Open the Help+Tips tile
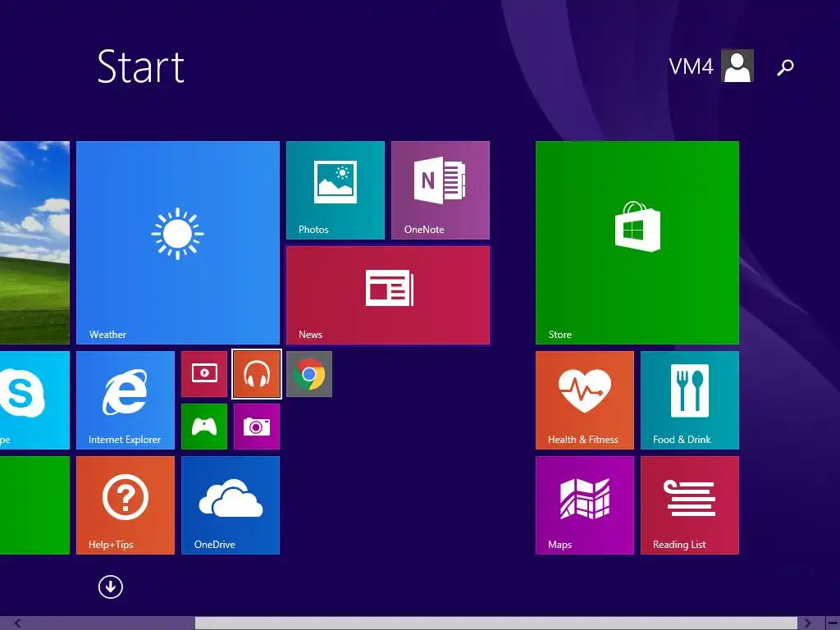The width and height of the screenshot is (840, 630). [x=126, y=505]
